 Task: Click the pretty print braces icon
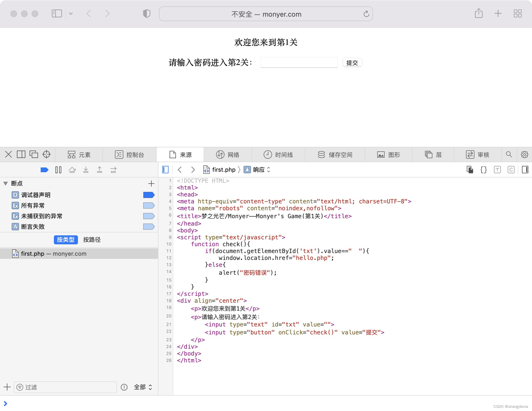[483, 170]
